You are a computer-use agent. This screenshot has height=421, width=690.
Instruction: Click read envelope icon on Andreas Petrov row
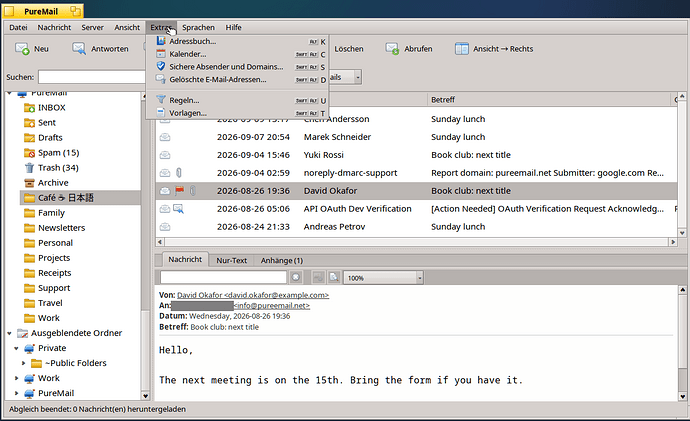pyautogui.click(x=165, y=227)
